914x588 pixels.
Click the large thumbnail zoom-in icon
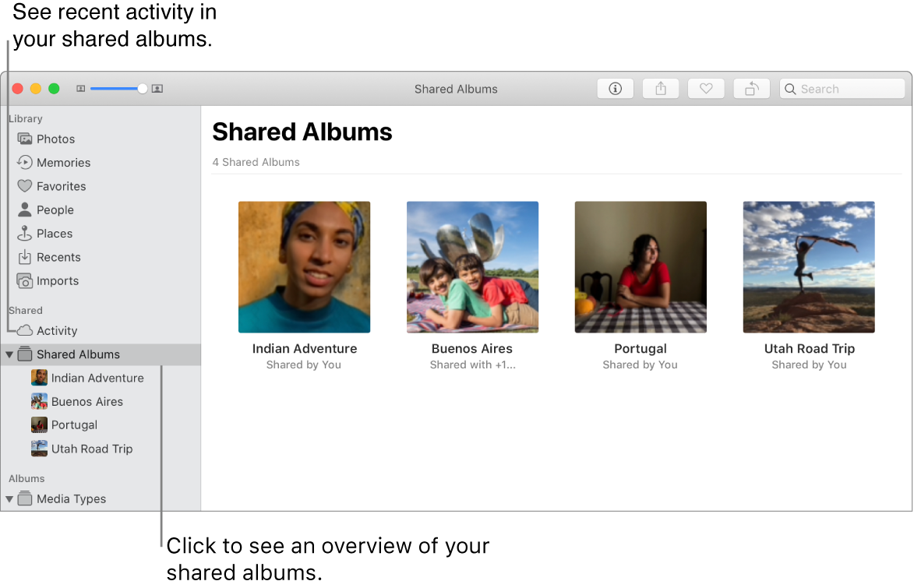tap(157, 89)
